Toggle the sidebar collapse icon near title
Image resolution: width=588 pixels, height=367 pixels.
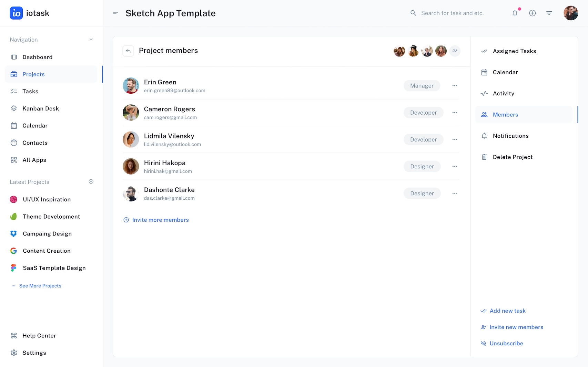coord(115,13)
